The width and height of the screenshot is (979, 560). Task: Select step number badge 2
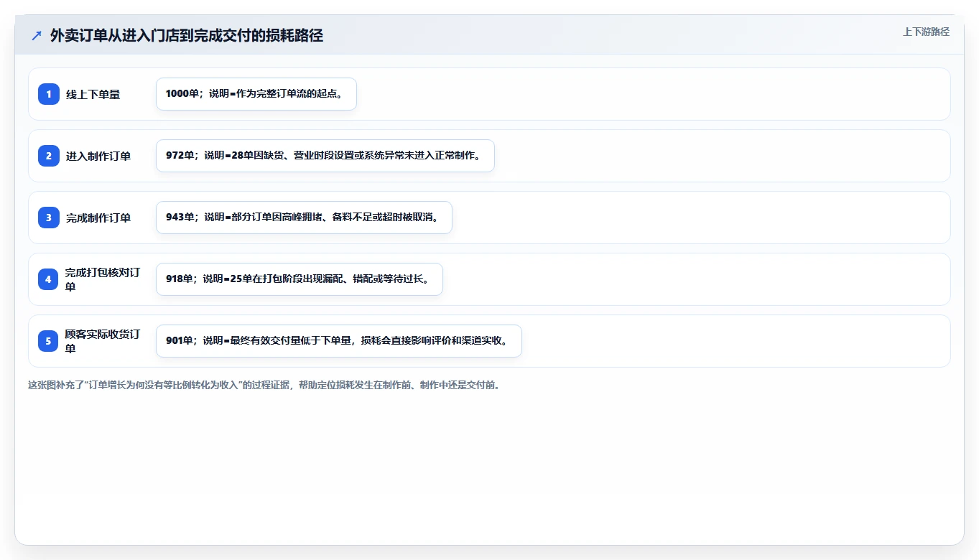[x=49, y=156]
